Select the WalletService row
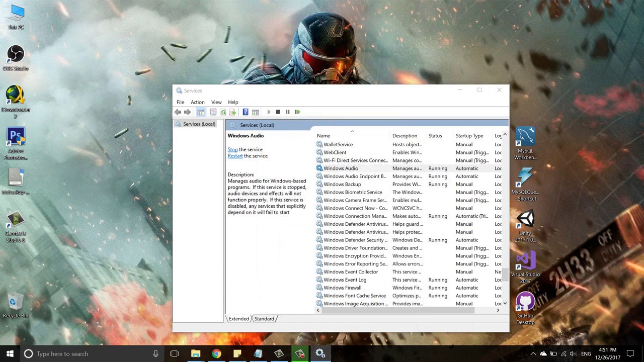 409,144
